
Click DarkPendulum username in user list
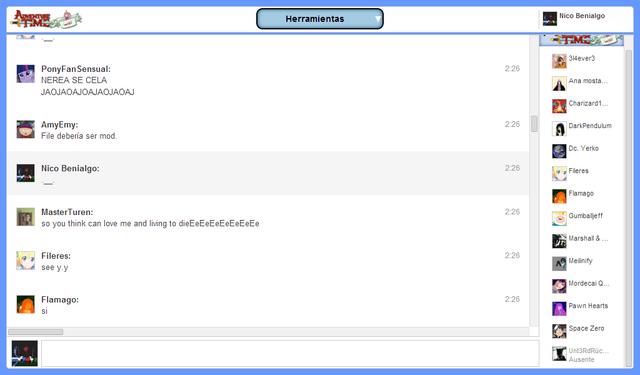590,126
